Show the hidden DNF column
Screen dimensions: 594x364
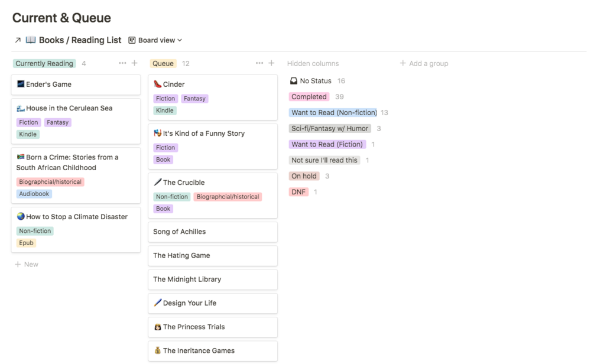298,192
